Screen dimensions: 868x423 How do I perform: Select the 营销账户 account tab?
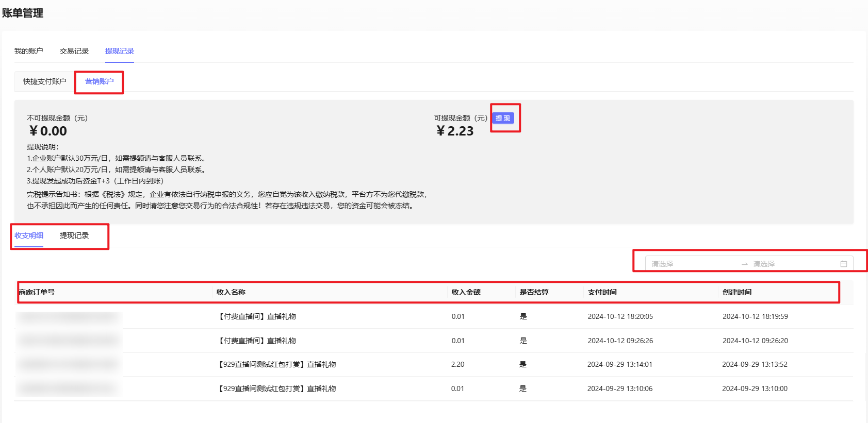(99, 81)
